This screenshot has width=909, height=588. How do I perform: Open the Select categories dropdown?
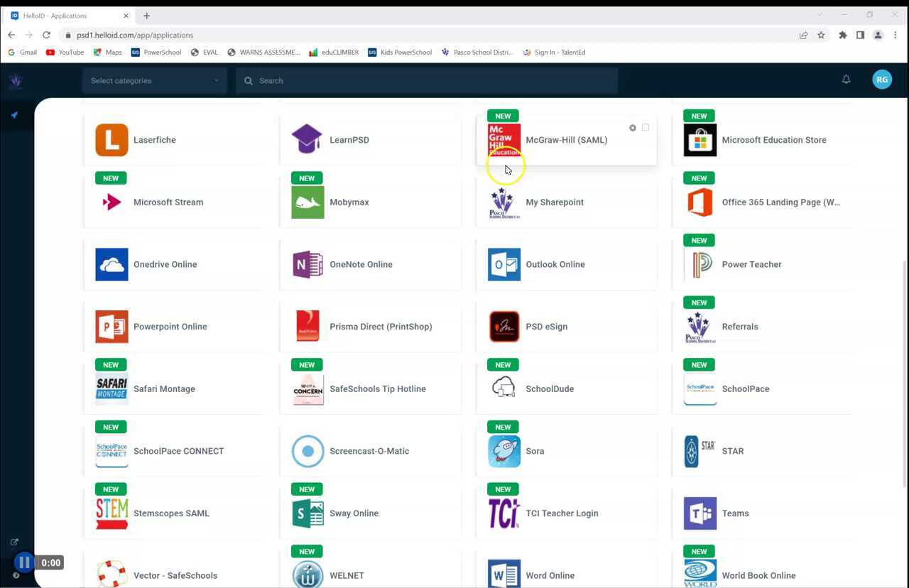coord(153,80)
